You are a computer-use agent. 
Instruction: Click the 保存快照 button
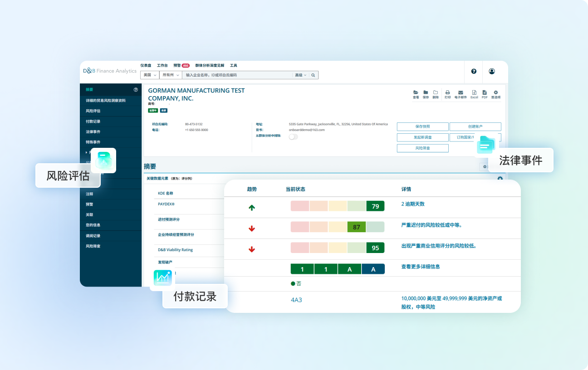click(423, 127)
